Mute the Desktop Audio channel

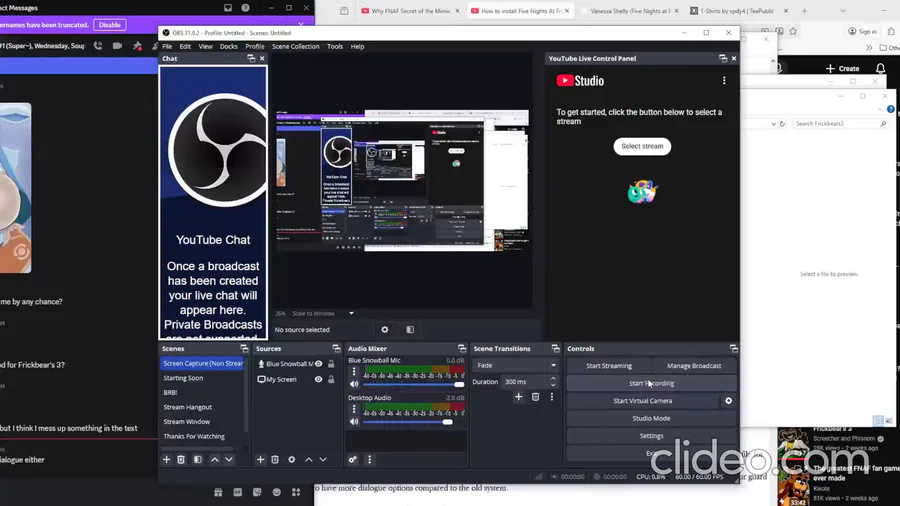coord(354,422)
